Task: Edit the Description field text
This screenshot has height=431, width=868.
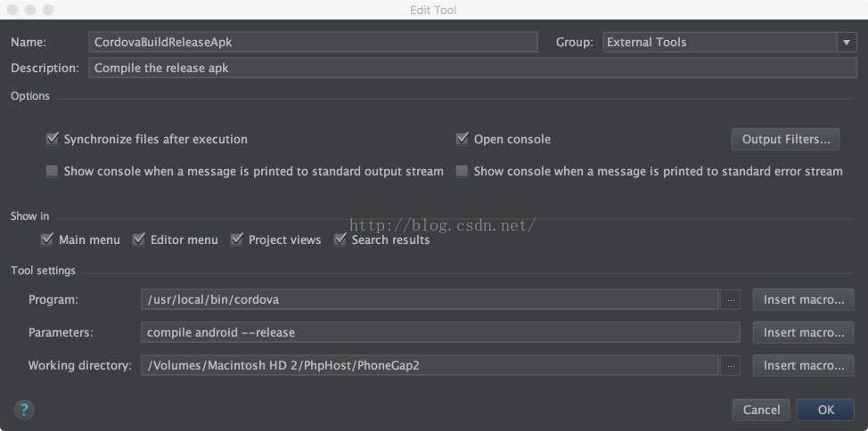Action: (472, 68)
